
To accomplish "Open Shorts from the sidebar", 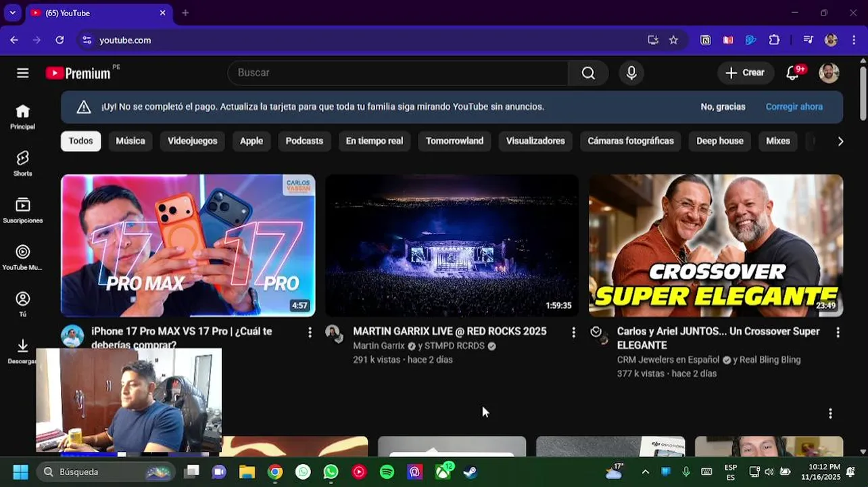I will (22, 164).
